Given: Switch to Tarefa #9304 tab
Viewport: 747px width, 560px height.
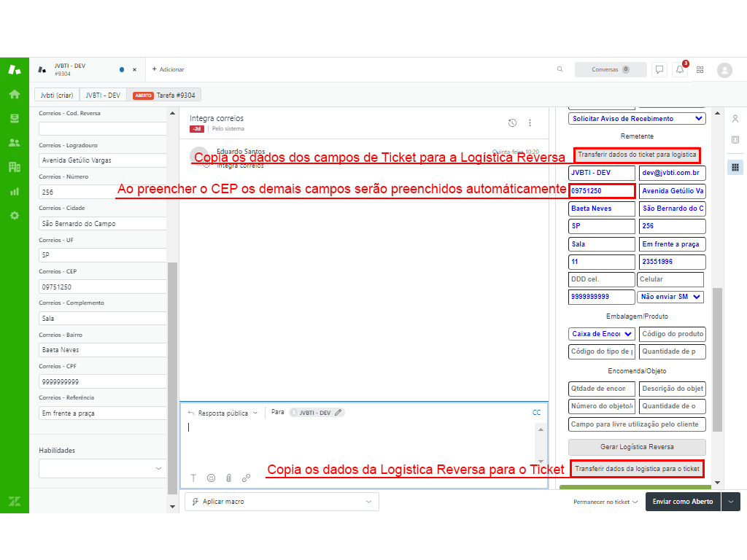Looking at the screenshot, I should pos(164,95).
